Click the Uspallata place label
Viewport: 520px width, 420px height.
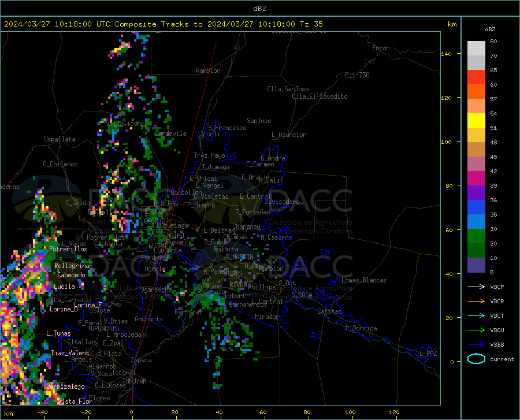point(60,139)
